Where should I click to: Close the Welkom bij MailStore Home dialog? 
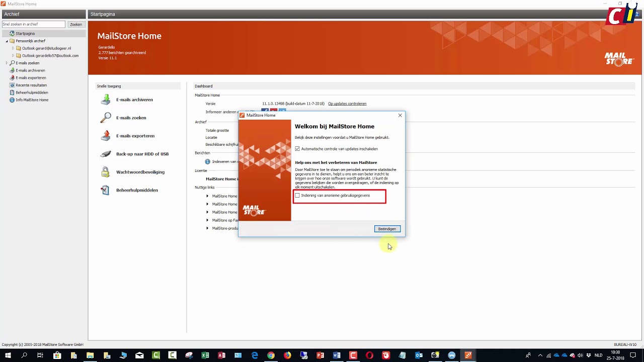point(400,116)
